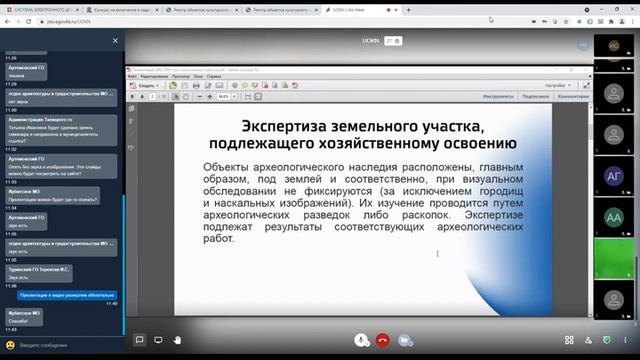The image size is (640, 360).
Task: Open the Файл menu in Acrobat
Action: (x=132, y=76)
